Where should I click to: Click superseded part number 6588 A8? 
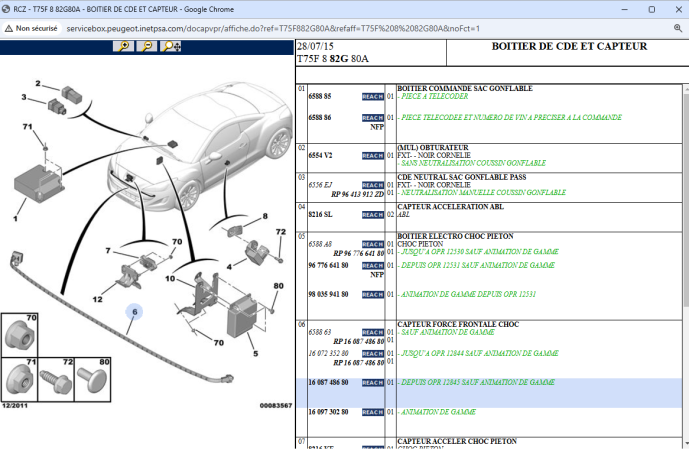[320, 244]
